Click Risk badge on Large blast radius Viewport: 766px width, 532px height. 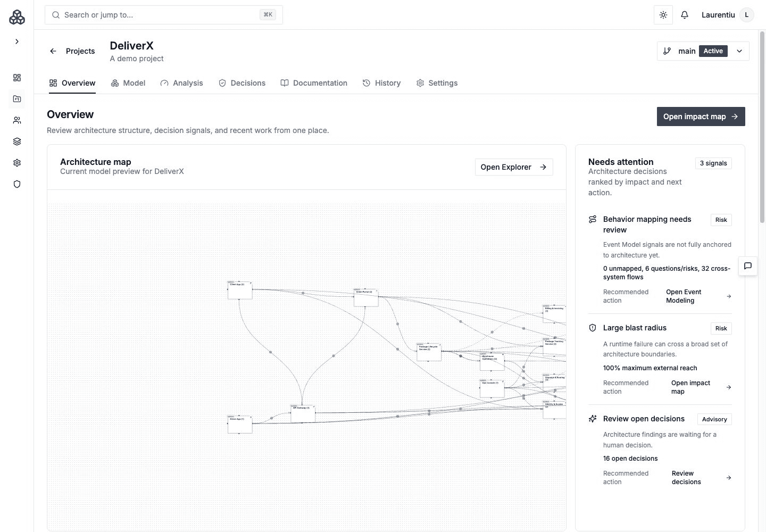(x=721, y=328)
